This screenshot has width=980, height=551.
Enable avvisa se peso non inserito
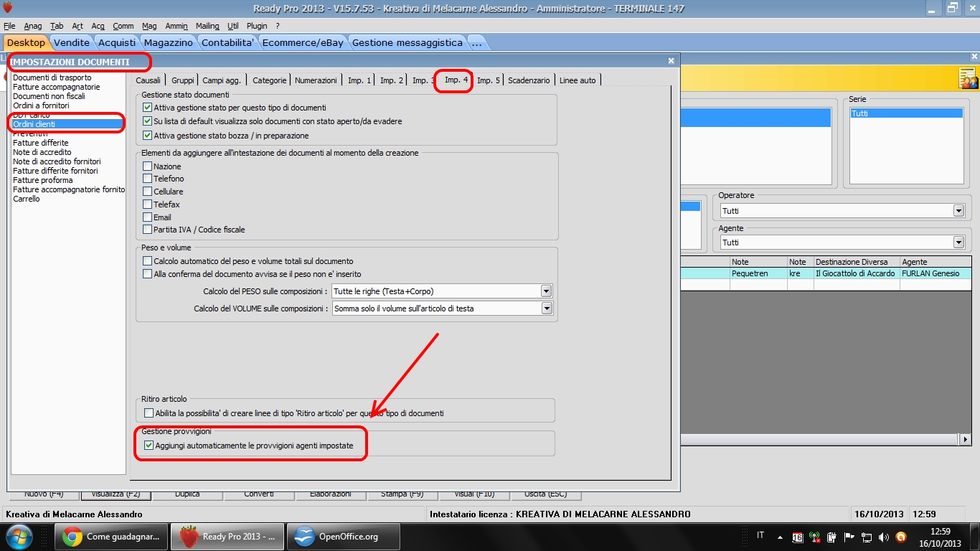(147, 274)
